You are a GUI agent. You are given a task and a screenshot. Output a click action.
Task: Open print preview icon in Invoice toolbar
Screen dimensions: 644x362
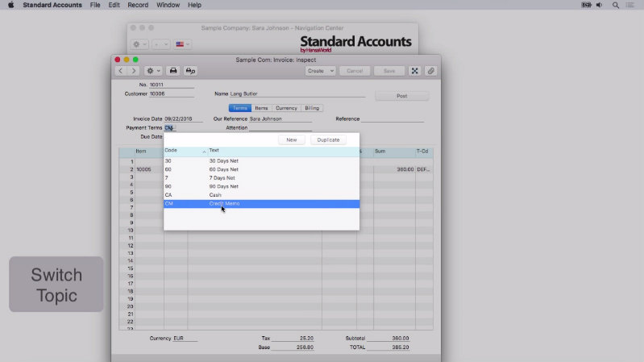[x=190, y=71]
